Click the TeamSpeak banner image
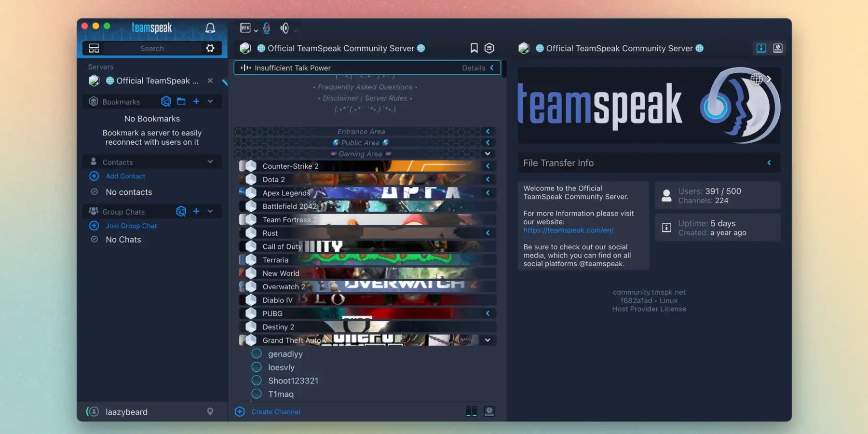This screenshot has width=868, height=434. (x=649, y=105)
